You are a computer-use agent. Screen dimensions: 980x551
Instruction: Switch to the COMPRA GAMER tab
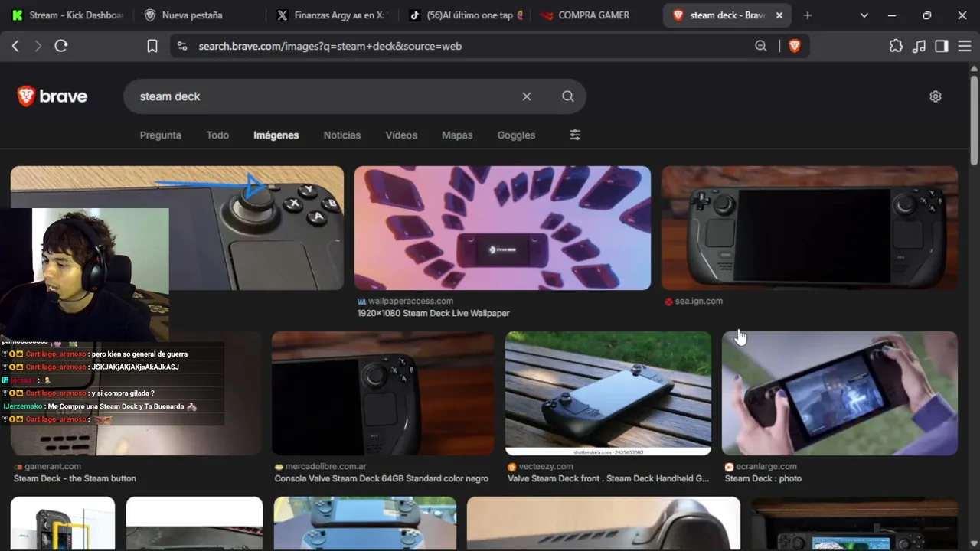click(x=594, y=15)
